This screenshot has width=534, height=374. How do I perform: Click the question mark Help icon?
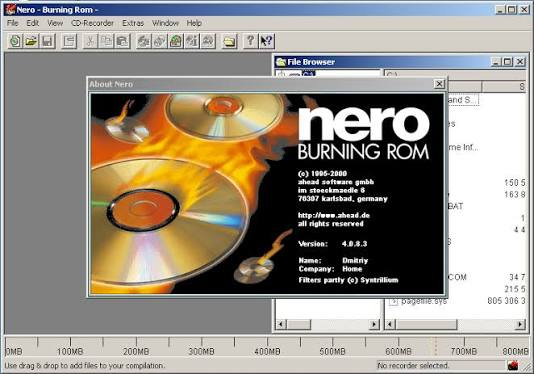(250, 41)
